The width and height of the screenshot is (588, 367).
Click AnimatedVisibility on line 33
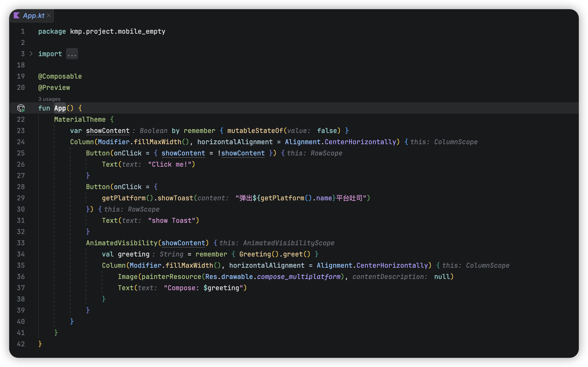tap(122, 243)
